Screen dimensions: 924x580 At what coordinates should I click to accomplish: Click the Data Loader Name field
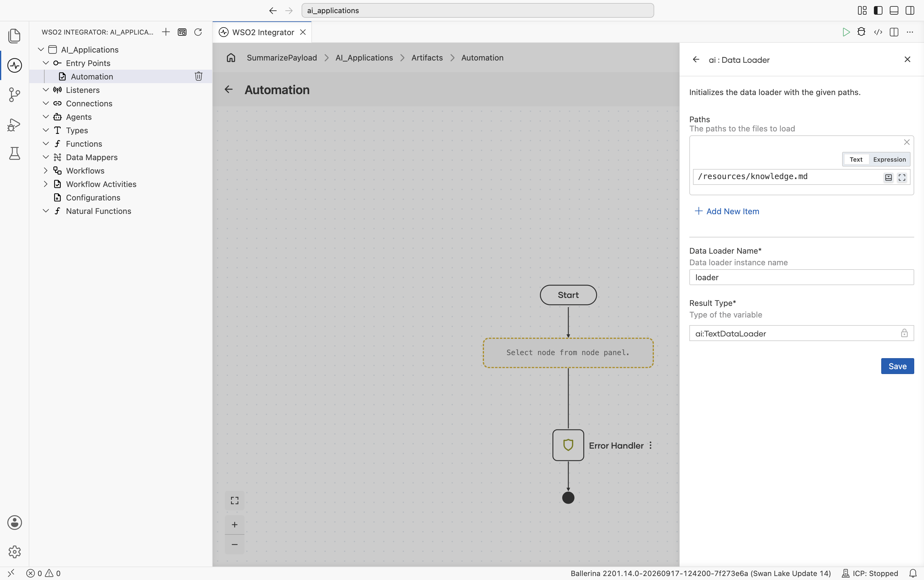(801, 277)
